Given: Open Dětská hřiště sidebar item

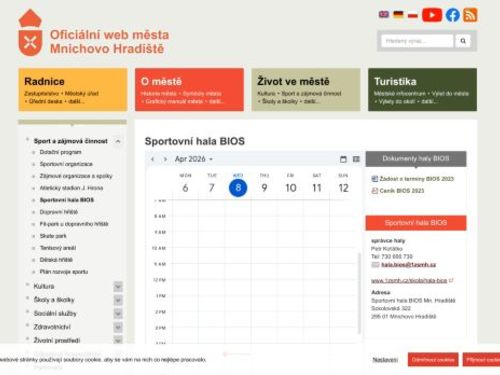Looking at the screenshot, I should click(56, 260).
